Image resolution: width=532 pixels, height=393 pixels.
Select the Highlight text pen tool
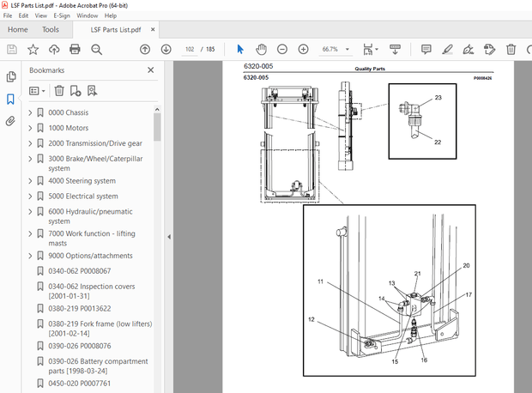click(447, 50)
